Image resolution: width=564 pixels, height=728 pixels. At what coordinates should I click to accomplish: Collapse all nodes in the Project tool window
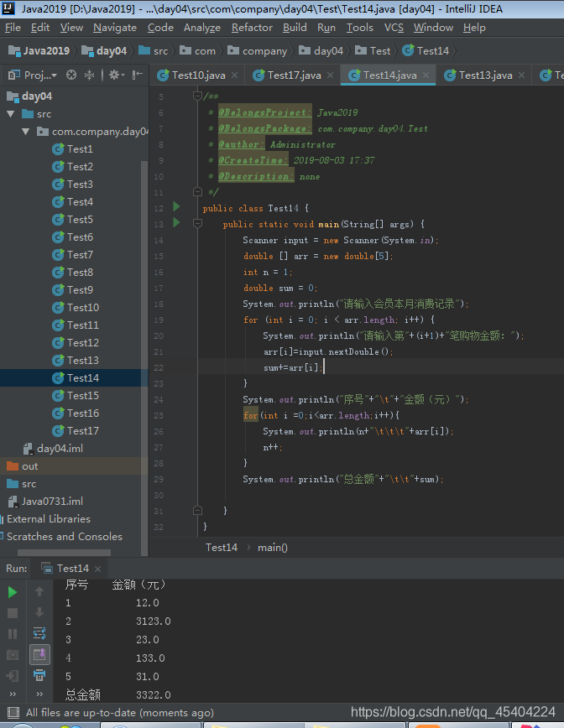(90, 75)
